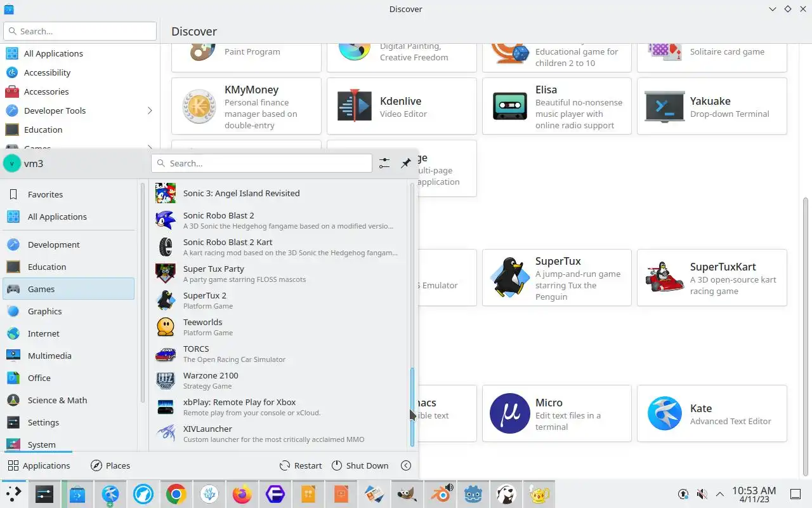Screen dimensions: 812x508
Task: Open Micro text editor card
Action: tap(557, 413)
